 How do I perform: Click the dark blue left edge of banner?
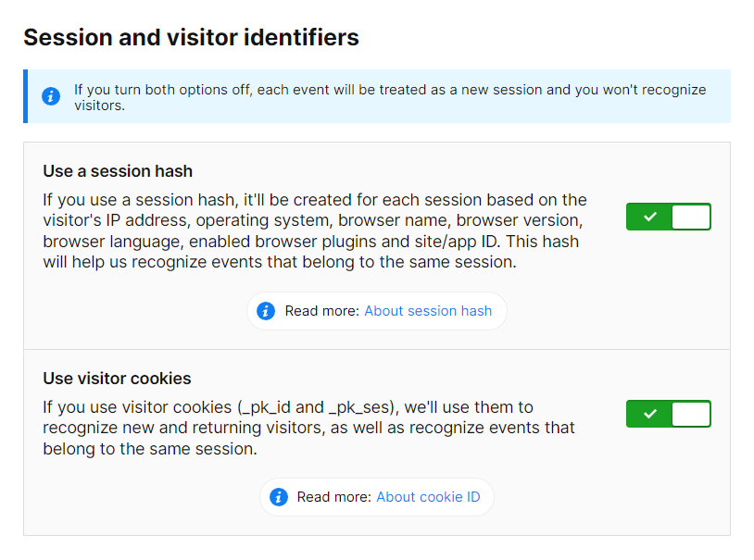(x=25, y=96)
